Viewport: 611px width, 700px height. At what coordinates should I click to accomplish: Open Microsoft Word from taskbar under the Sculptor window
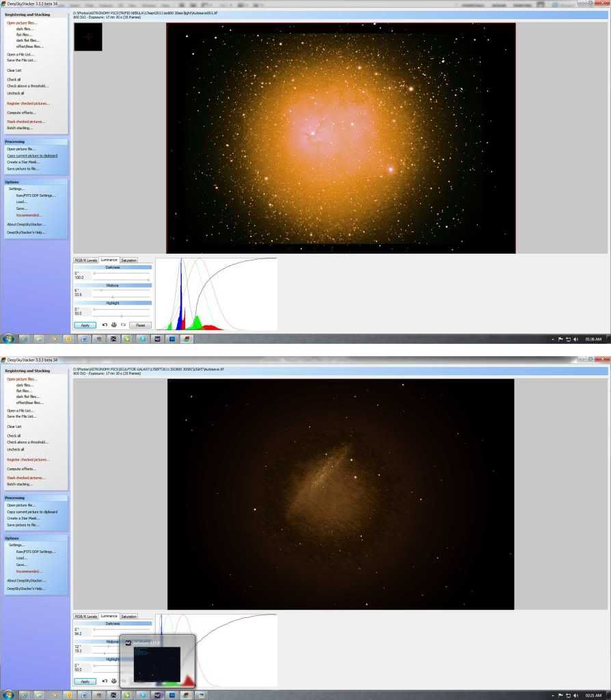coord(84,695)
